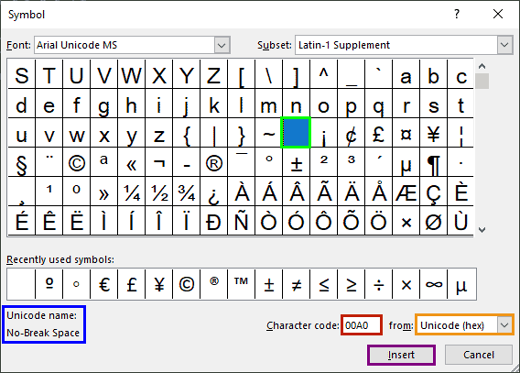Pick the greater-than-or-equal ≥ recent symbol
The height and width of the screenshot is (373, 520).
351,284
